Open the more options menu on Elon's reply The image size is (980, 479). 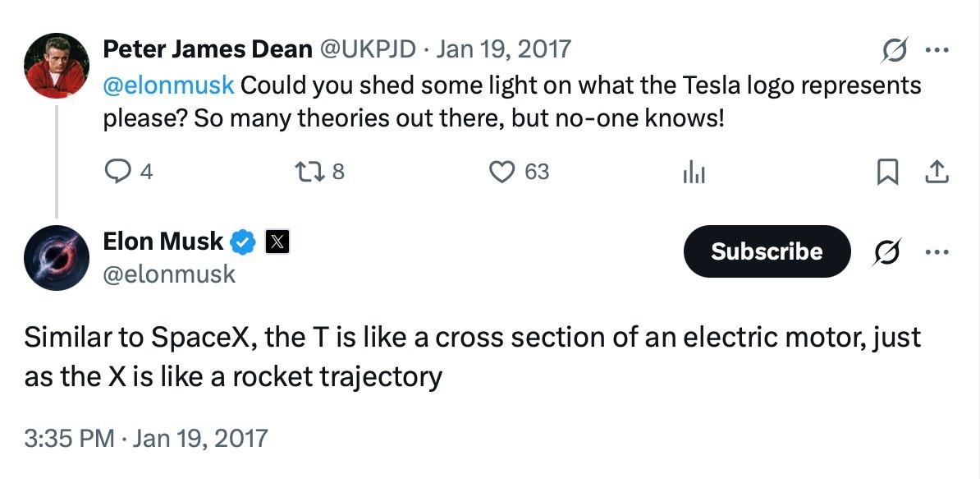pyautogui.click(x=936, y=252)
